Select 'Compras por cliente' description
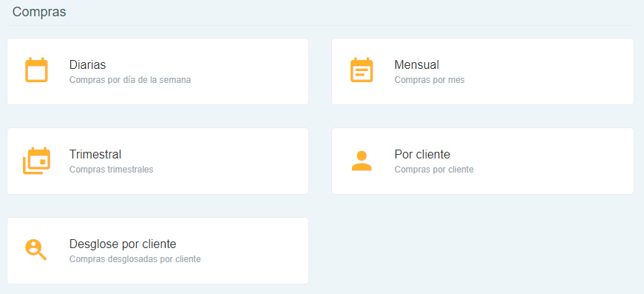Viewport: 644px width, 294px height. (x=434, y=170)
